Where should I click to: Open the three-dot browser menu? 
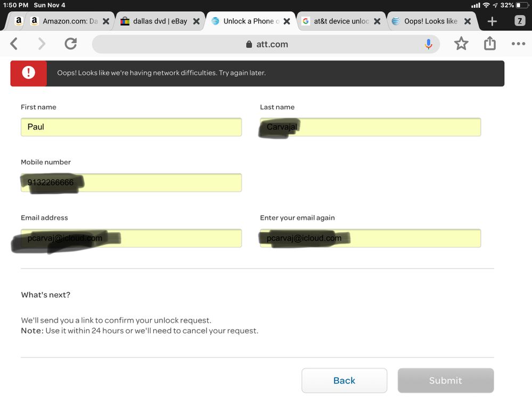(518, 44)
